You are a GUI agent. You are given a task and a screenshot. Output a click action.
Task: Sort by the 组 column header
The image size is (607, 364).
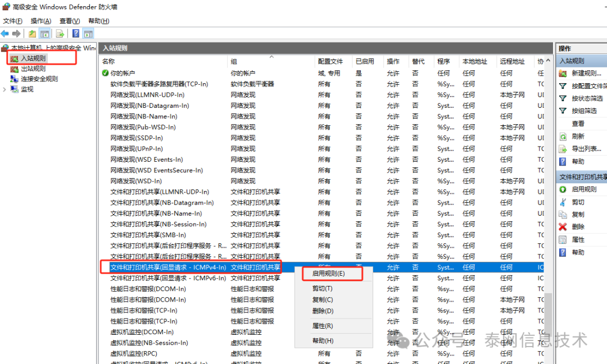point(234,61)
